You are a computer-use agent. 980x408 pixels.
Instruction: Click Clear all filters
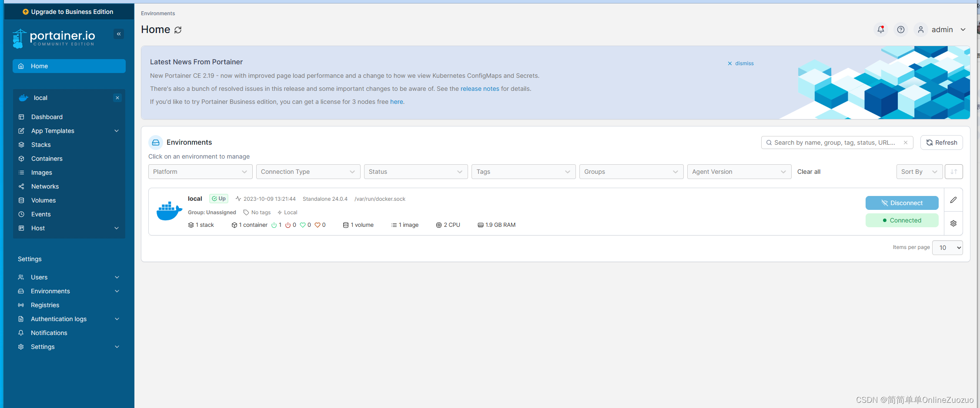pos(809,172)
